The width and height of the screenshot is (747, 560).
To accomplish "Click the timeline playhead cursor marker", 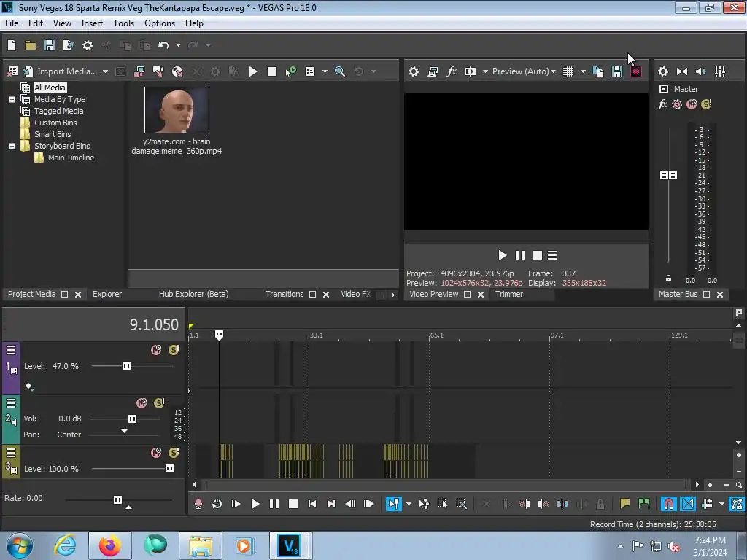I will click(x=219, y=335).
